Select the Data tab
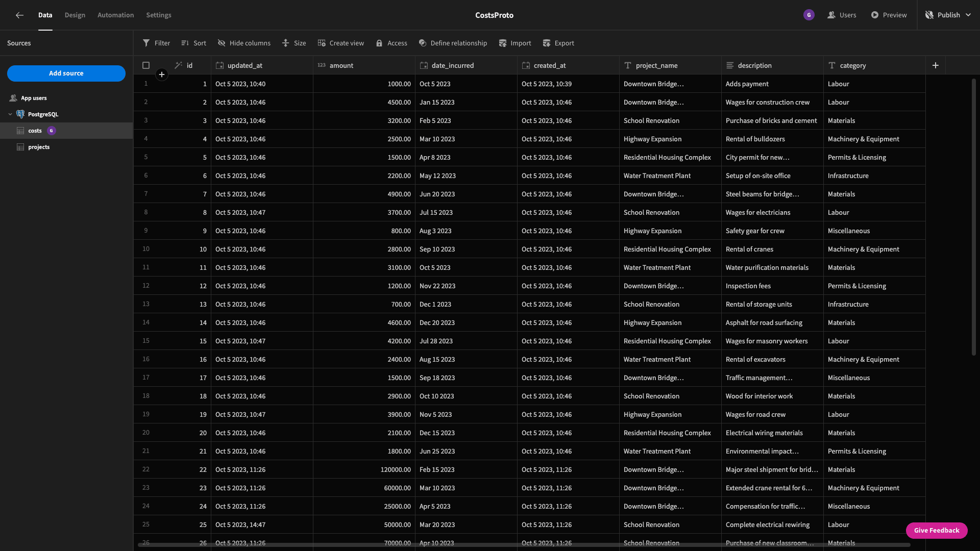Screen dimensions: 980x551 click(45, 15)
